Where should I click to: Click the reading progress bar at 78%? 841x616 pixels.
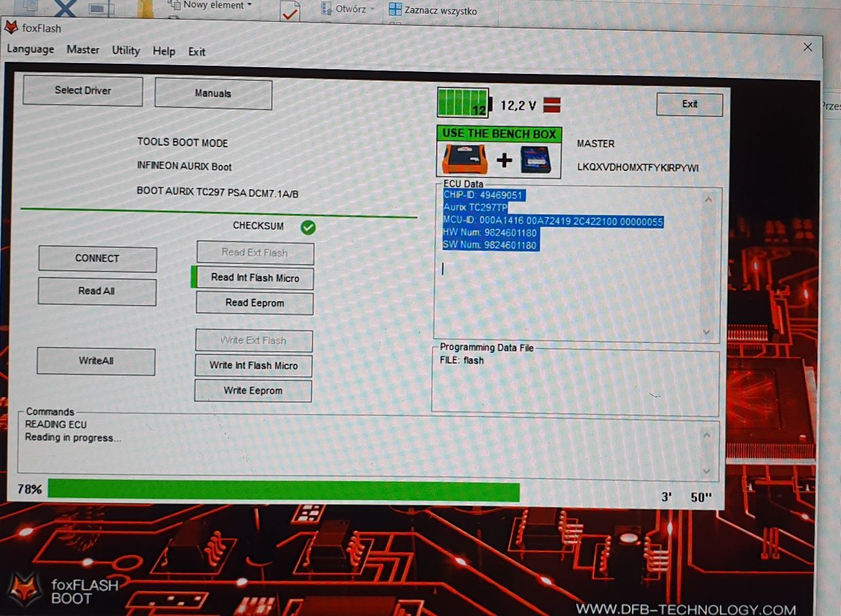284,491
